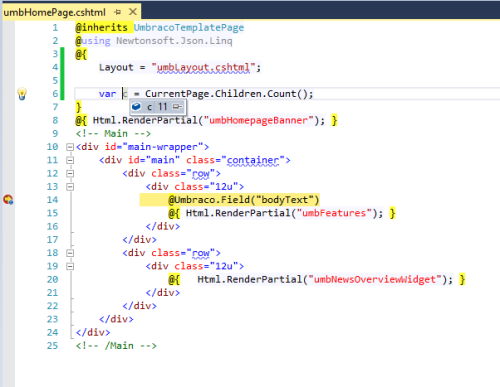Collapse the main-wrapper div on line 10
The width and height of the screenshot is (500, 387).
coord(70,147)
